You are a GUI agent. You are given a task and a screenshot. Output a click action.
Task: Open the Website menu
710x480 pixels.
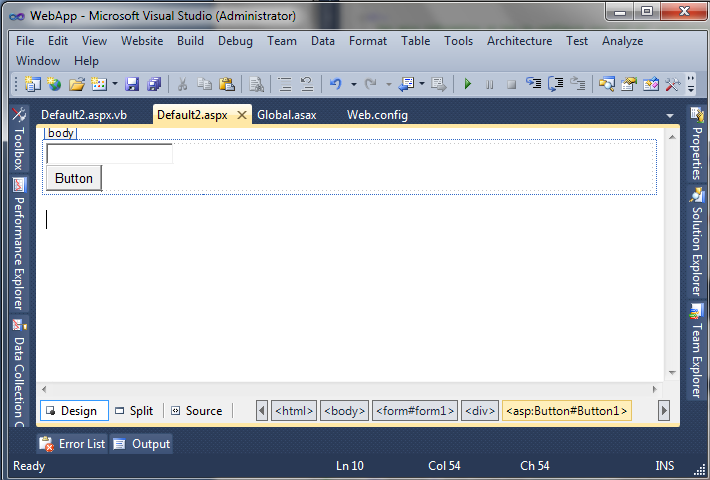(142, 41)
